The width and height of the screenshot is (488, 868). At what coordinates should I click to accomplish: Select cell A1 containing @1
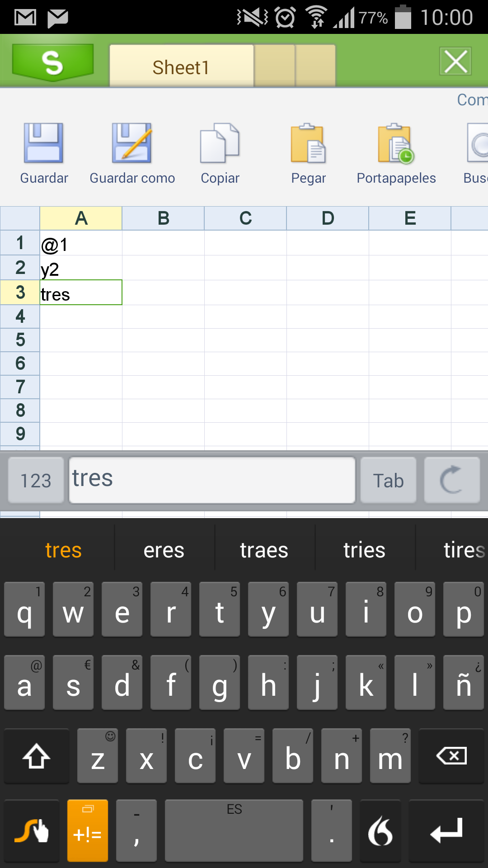click(x=81, y=244)
